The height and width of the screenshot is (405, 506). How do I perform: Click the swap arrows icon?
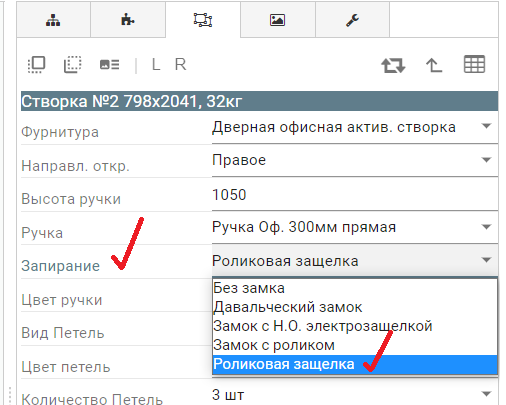[393, 65]
